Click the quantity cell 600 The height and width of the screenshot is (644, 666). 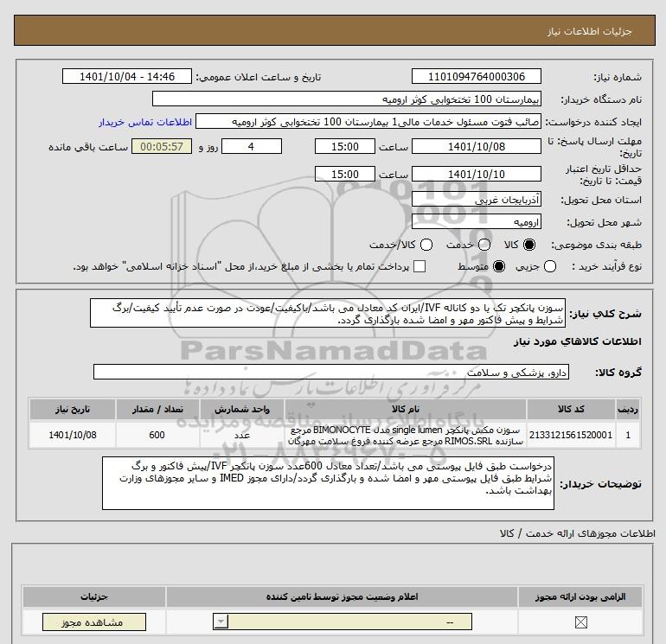pos(157,435)
